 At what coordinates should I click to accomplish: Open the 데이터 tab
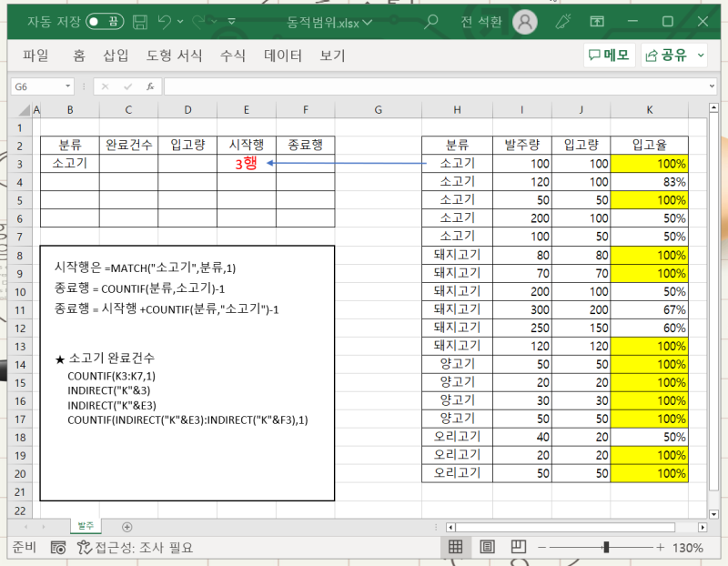(283, 56)
